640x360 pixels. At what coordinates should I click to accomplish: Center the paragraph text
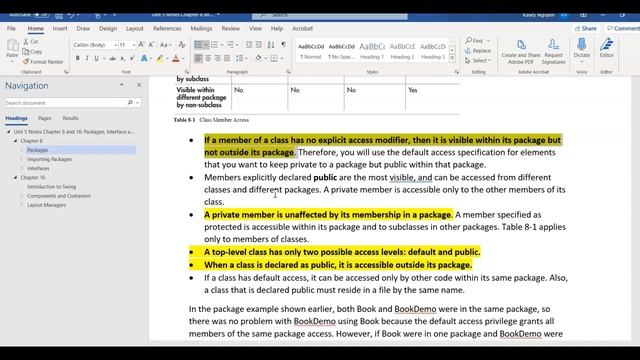coord(208,58)
